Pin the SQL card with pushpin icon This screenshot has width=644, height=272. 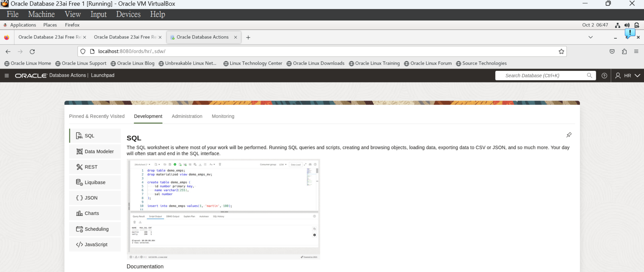coord(569,135)
